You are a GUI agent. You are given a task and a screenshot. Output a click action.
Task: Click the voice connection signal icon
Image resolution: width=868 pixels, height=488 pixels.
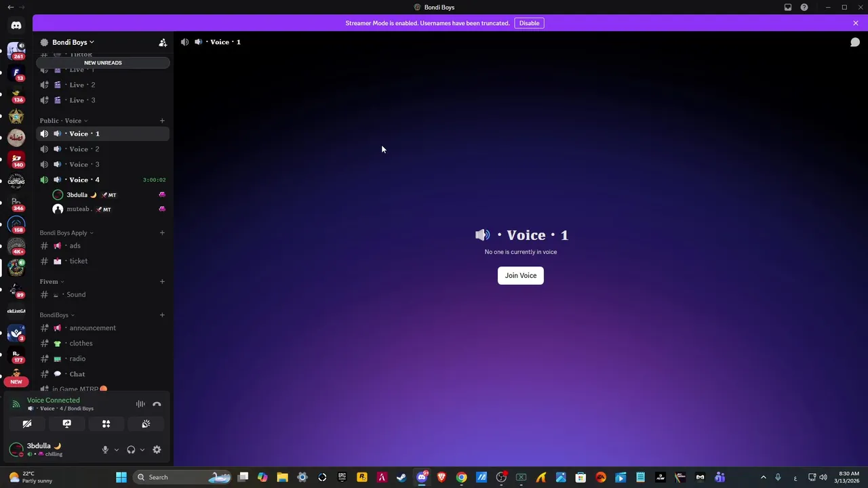pyautogui.click(x=16, y=404)
